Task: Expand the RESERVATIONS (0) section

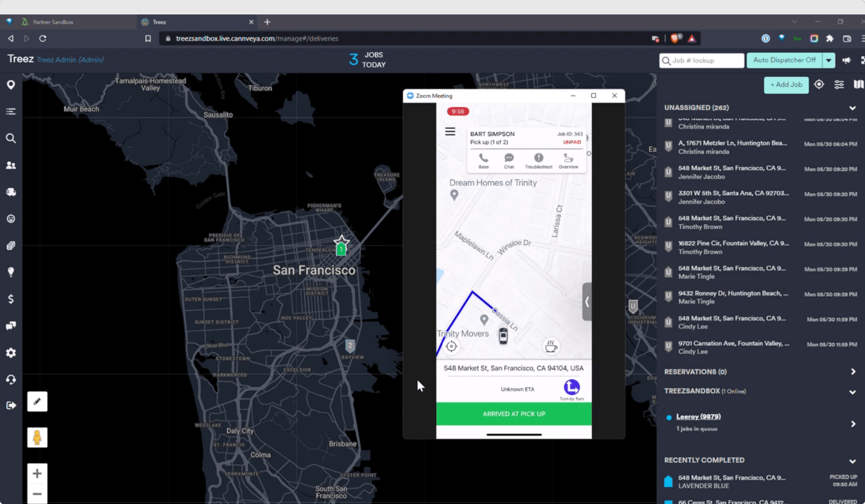Action: click(853, 372)
